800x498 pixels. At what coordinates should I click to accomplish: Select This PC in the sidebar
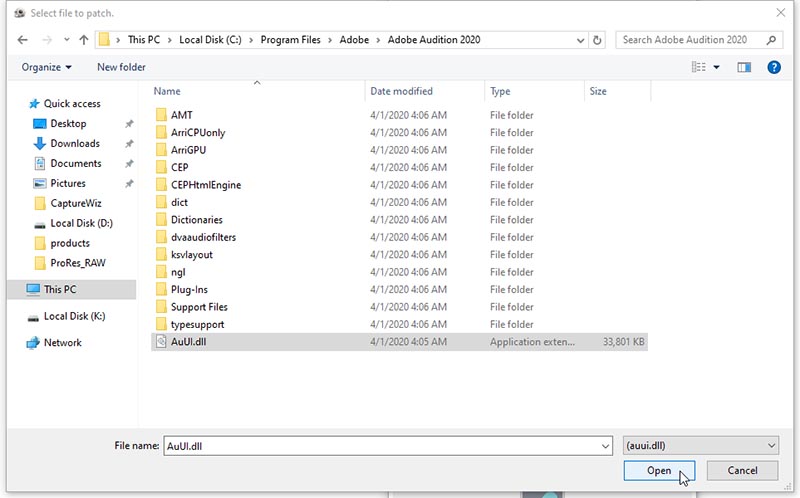71,289
